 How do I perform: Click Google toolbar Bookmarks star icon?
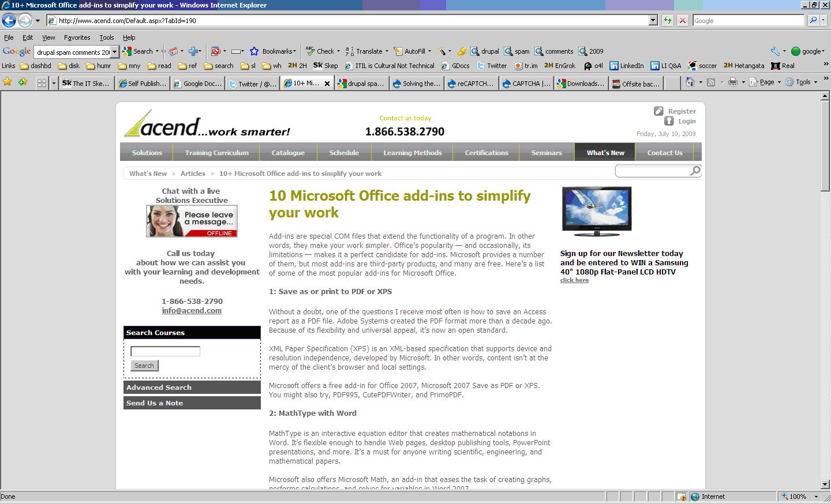point(254,51)
